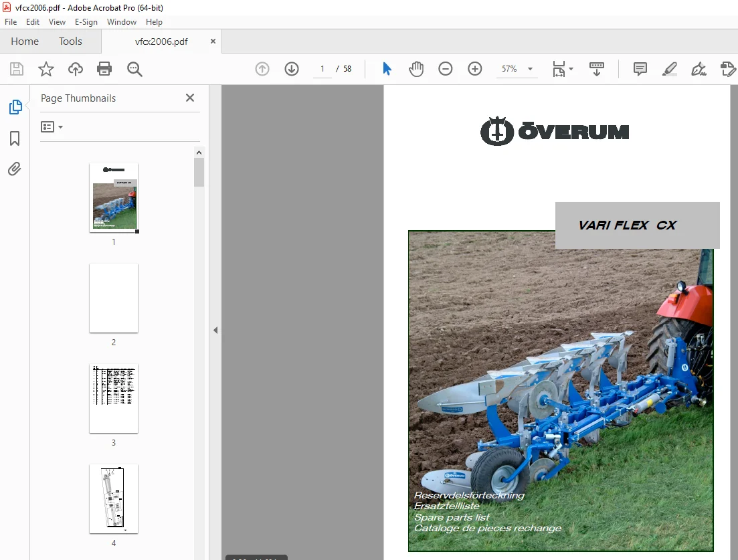Click the 'Ersatzteilliste' text
Image resolution: width=738 pixels, height=560 pixels.
[447, 506]
